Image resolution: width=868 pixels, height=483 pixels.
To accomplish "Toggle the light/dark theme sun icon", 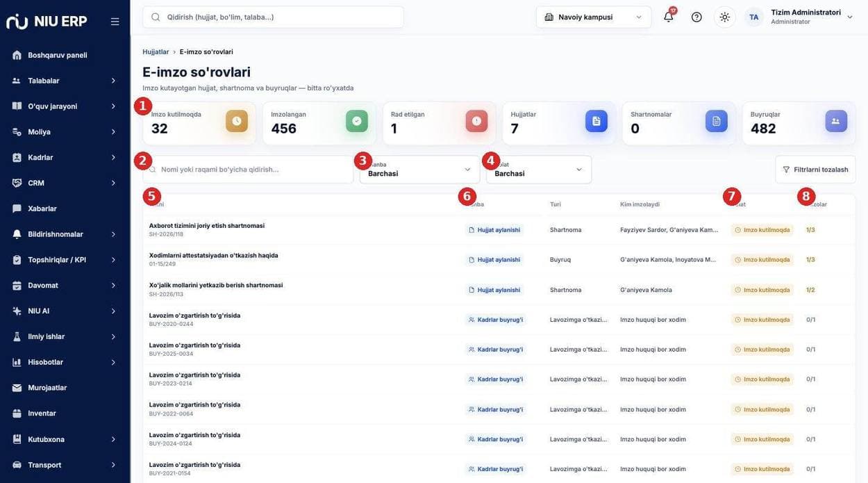I will [x=724, y=17].
